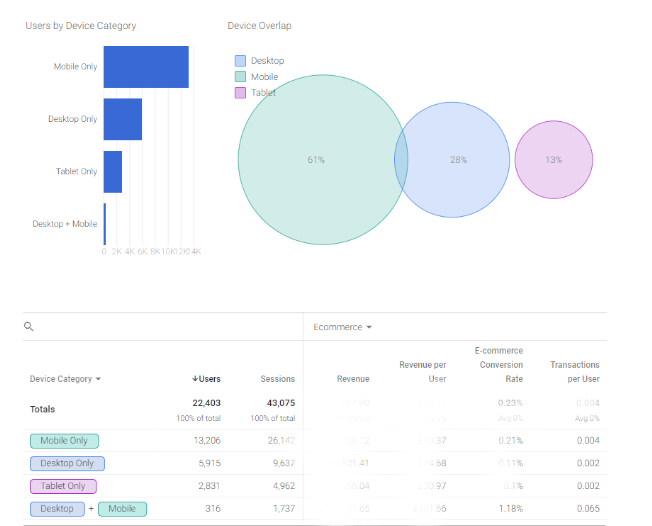The height and width of the screenshot is (526, 652).
Task: Click the 0.065 transactions per user cell
Action: coord(588,509)
